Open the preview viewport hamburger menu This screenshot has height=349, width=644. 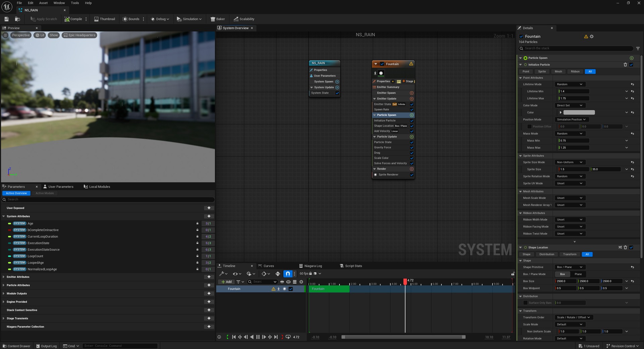(x=5, y=35)
